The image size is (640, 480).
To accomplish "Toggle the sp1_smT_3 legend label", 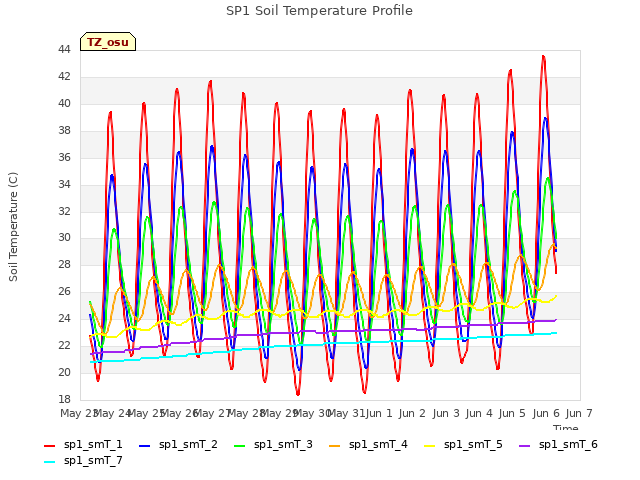I will tap(283, 444).
